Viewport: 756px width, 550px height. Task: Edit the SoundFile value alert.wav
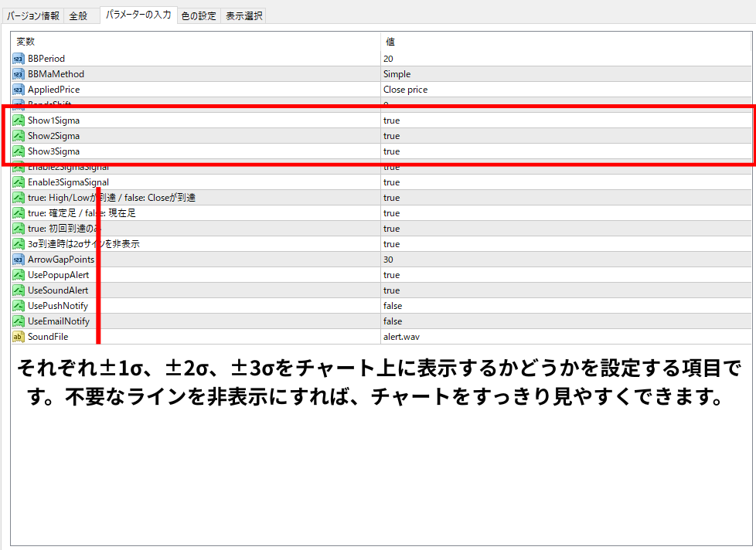pyautogui.click(x=401, y=337)
